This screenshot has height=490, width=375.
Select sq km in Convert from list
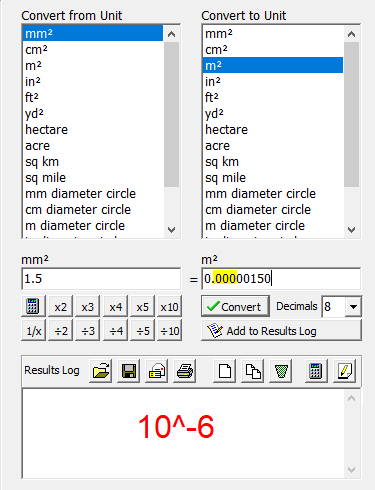pyautogui.click(x=93, y=161)
